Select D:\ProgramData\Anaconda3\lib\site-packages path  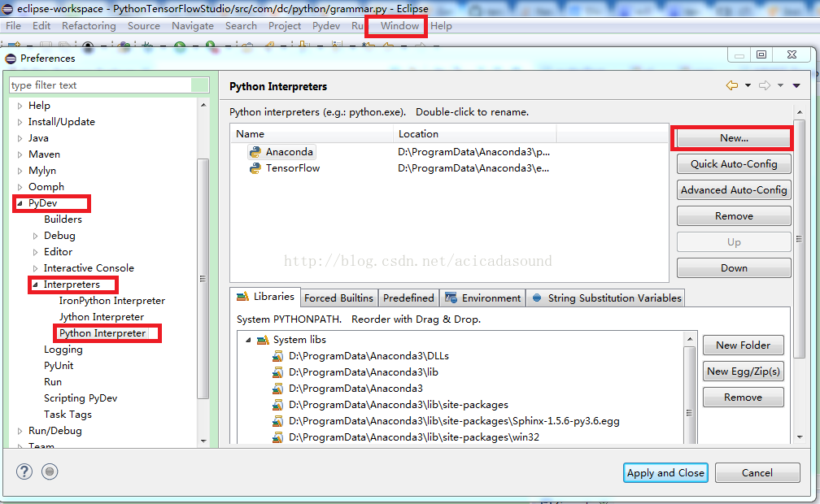coord(399,405)
